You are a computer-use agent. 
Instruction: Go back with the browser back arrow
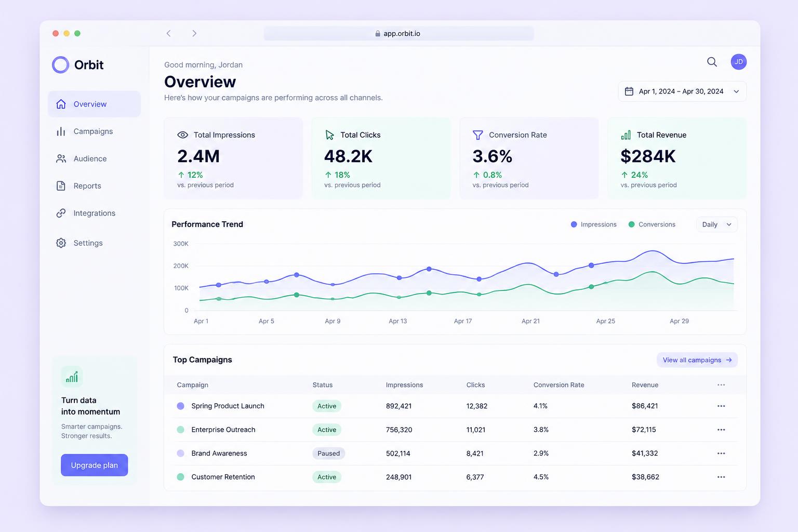click(168, 33)
